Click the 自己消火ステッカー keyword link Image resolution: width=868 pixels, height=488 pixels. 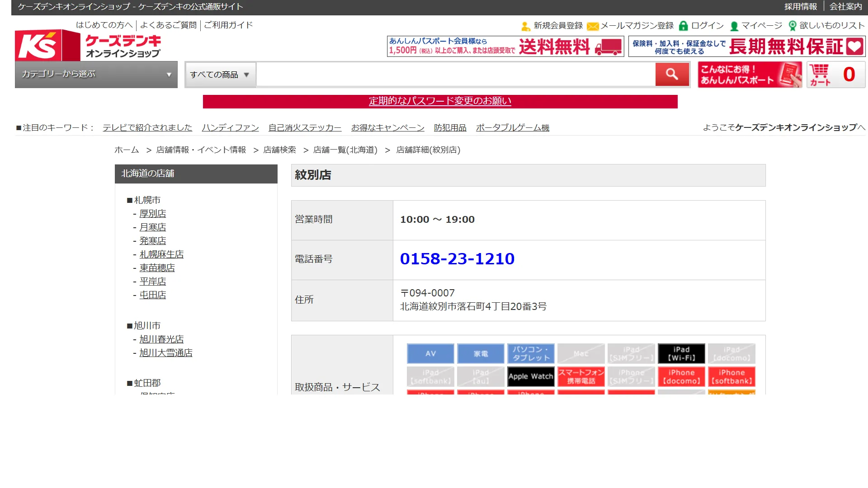click(x=305, y=128)
